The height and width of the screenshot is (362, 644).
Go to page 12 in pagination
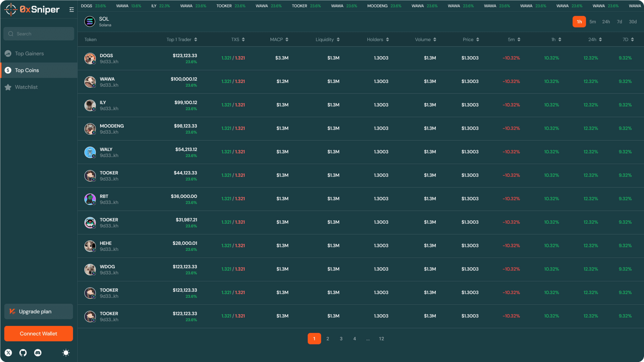(x=381, y=338)
